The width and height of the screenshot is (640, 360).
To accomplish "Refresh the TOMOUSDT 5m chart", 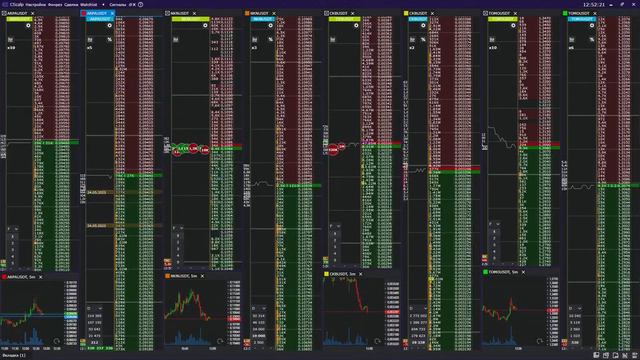I will 539,341.
